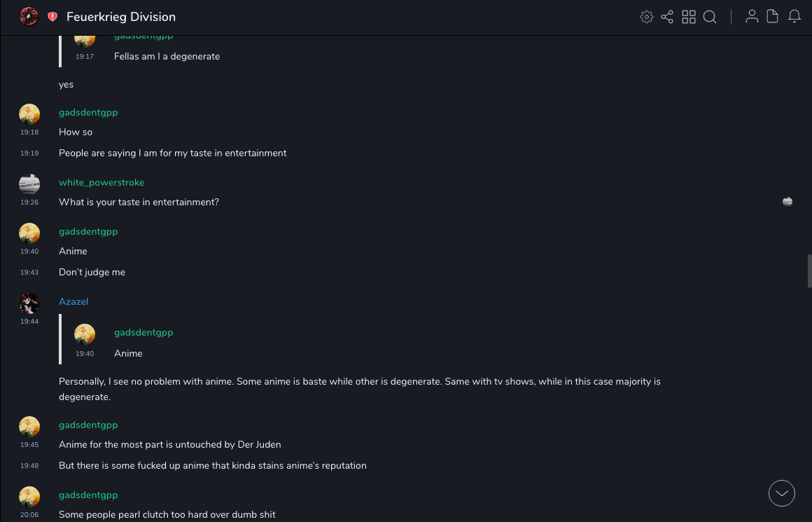Click Azazel's profile avatar
This screenshot has width=812, height=522.
(x=29, y=303)
